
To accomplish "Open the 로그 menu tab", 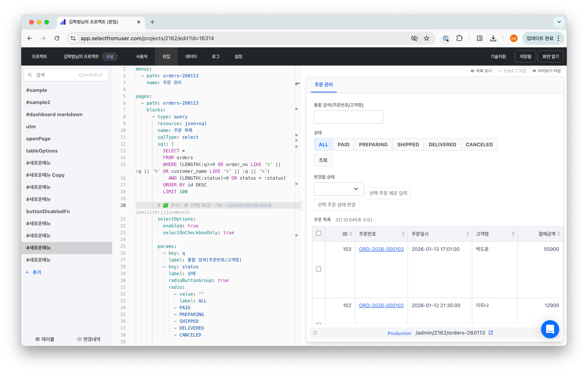I will (x=216, y=56).
